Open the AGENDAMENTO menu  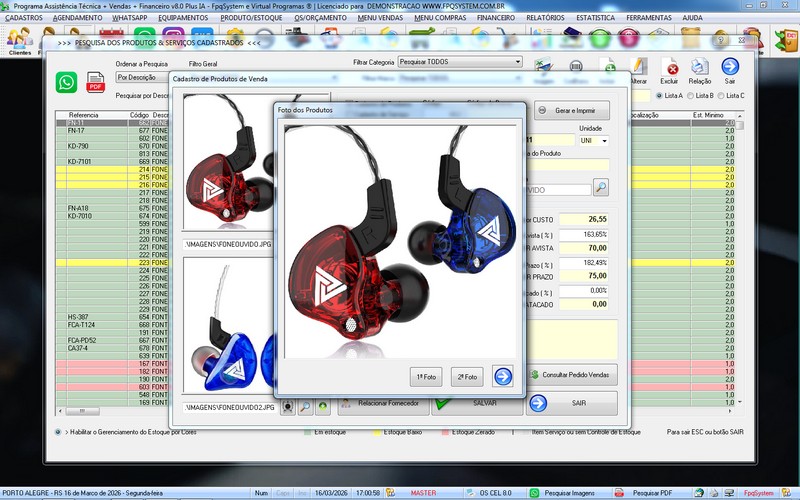[x=78, y=18]
